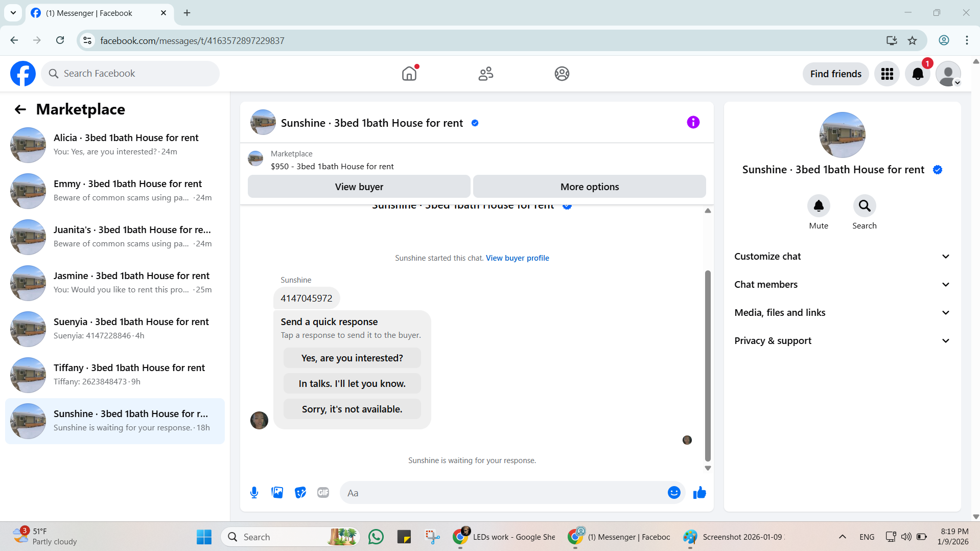Screen dimensions: 980x551
Task: Open Emmy's conversation
Action: coord(115,191)
